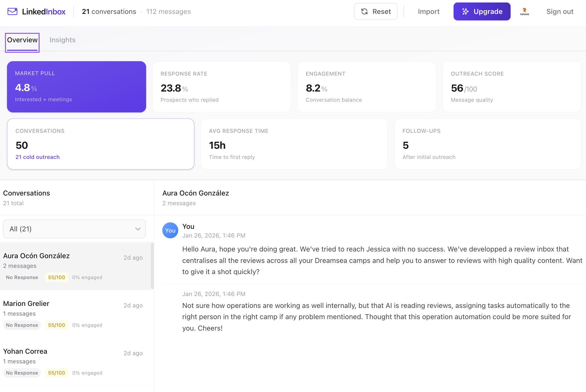The width and height of the screenshot is (586, 392).
Task: Switch to the Insights tab
Action: [x=62, y=40]
